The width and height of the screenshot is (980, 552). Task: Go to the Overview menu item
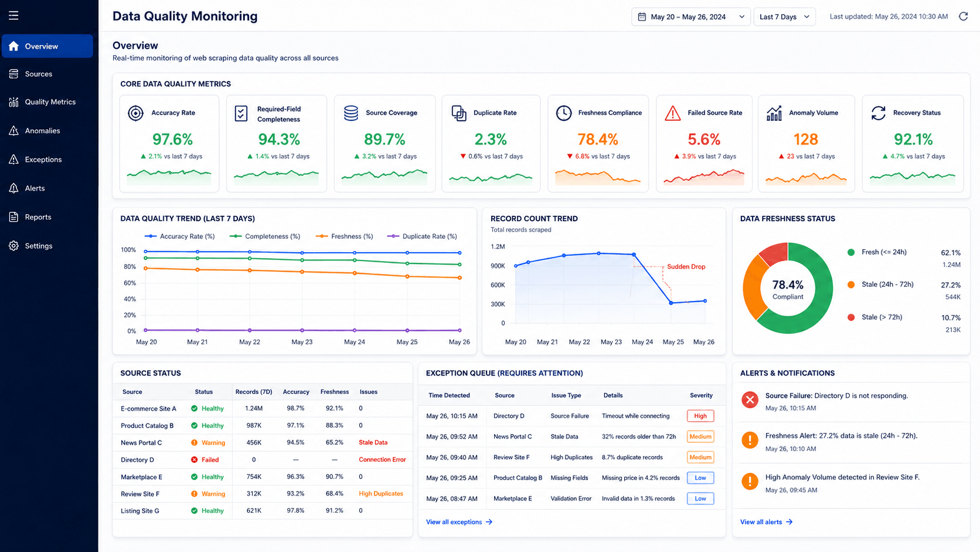point(47,46)
